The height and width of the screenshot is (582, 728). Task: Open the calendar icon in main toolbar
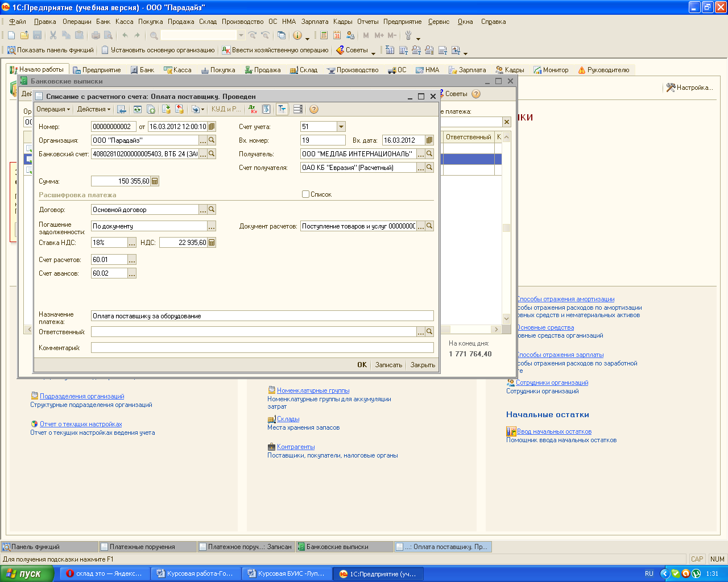337,35
